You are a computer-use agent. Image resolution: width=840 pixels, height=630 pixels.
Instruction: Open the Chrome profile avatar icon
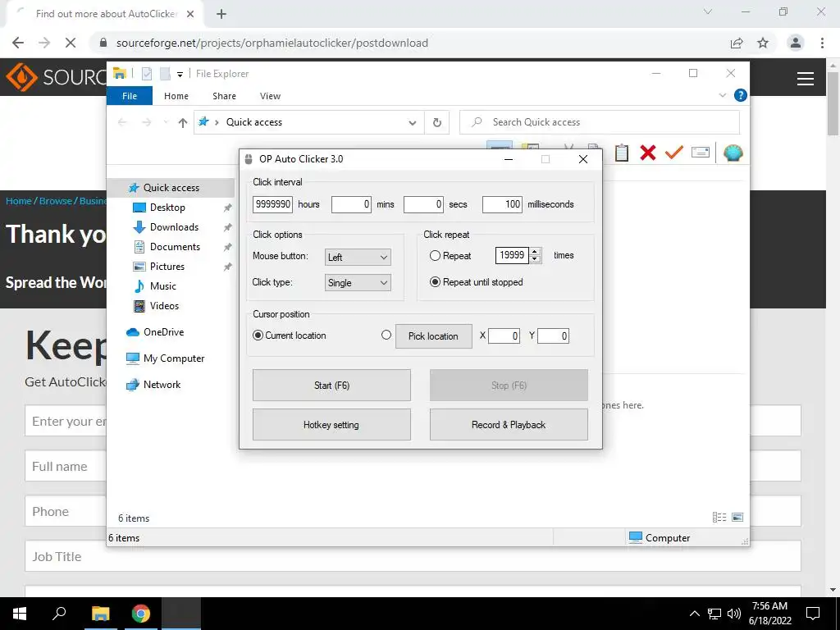(796, 43)
